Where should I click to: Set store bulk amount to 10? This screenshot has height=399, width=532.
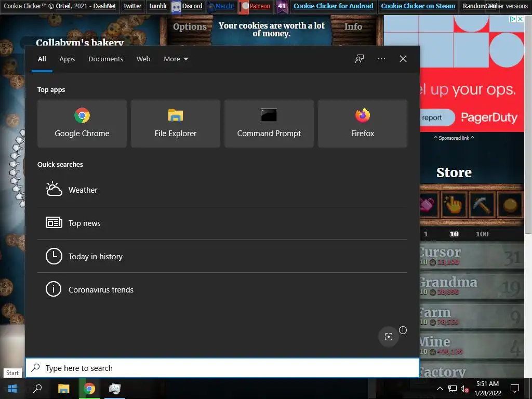coord(454,234)
